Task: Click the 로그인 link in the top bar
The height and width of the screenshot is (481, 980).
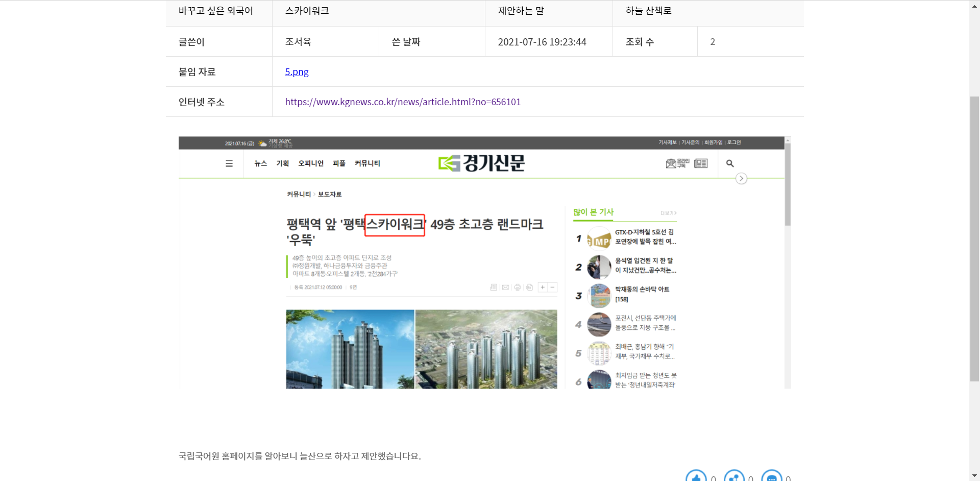Action: (734, 142)
